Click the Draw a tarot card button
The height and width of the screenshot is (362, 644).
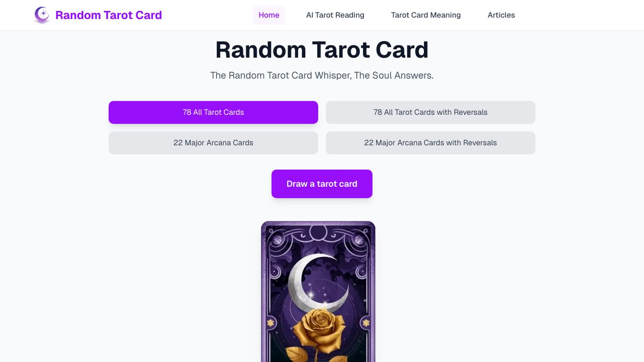tap(322, 184)
